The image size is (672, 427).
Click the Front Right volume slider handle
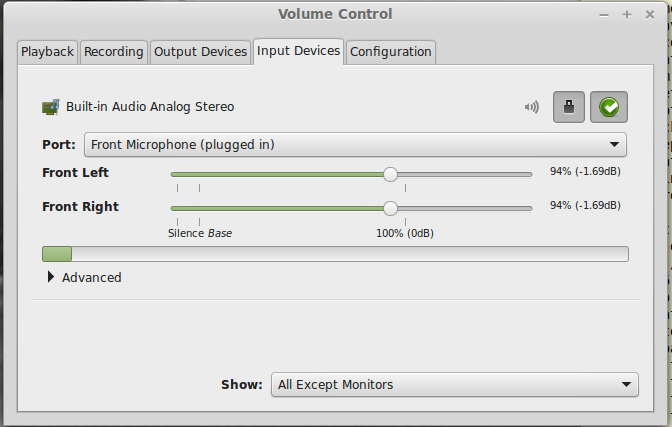coord(390,208)
